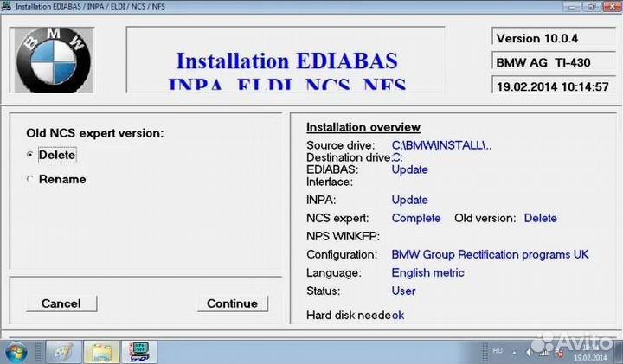623x364 pixels.
Task: Click the installer title bar icon
Action: click(x=6, y=6)
